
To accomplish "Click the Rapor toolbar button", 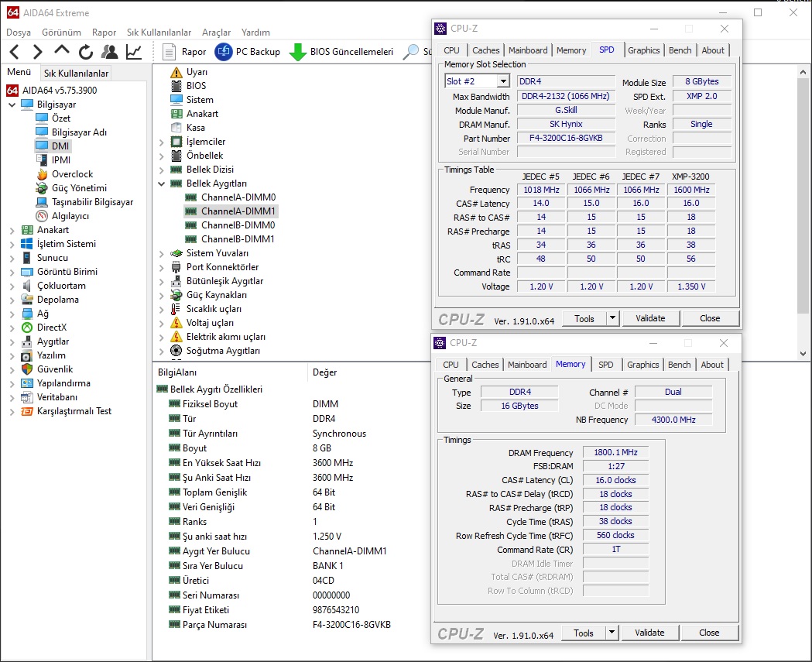I will coord(183,52).
